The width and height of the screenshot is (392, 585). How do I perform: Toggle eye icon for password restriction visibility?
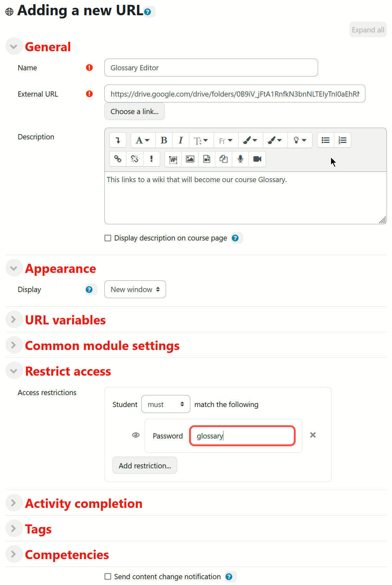(x=136, y=435)
